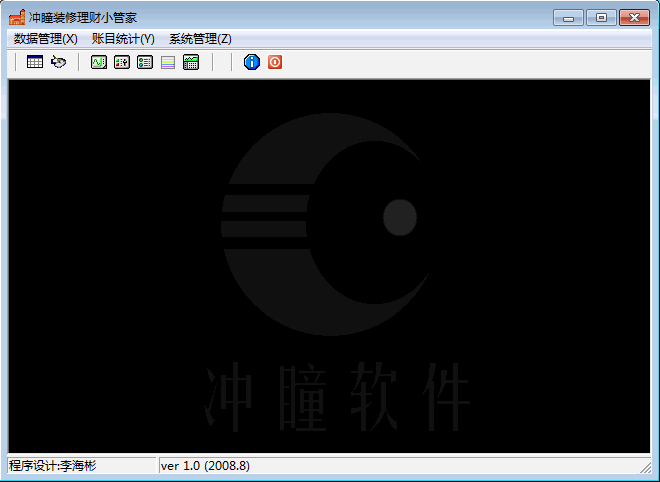Click the colored horizontal lines toolbar icon
Viewport: 660px width, 482px height.
pos(168,62)
